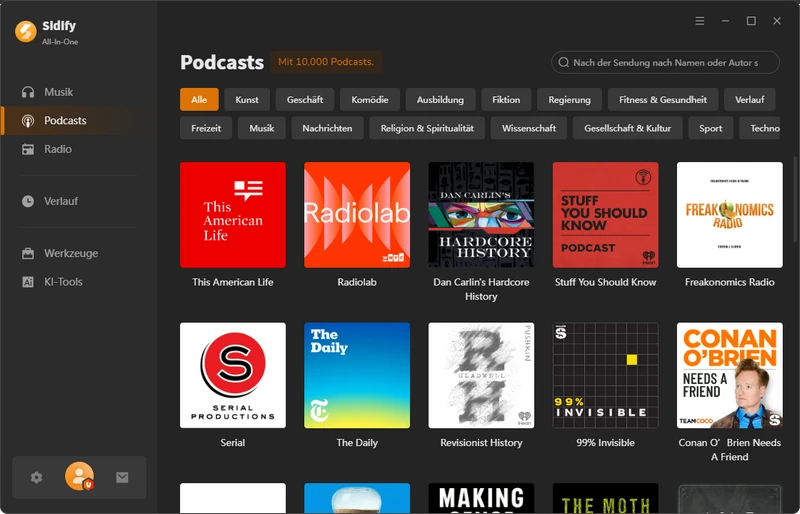The image size is (800, 514).
Task: Open the Verlauf clock icon
Action: point(28,201)
